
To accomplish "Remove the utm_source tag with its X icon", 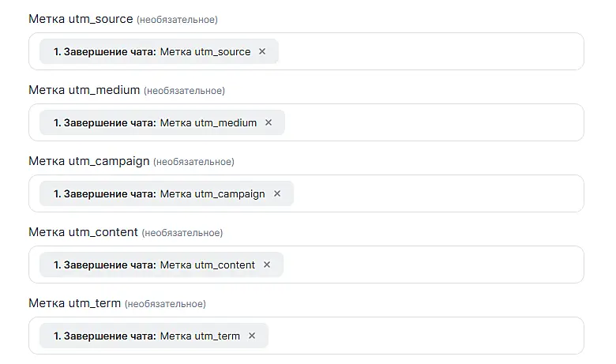I will [x=262, y=51].
